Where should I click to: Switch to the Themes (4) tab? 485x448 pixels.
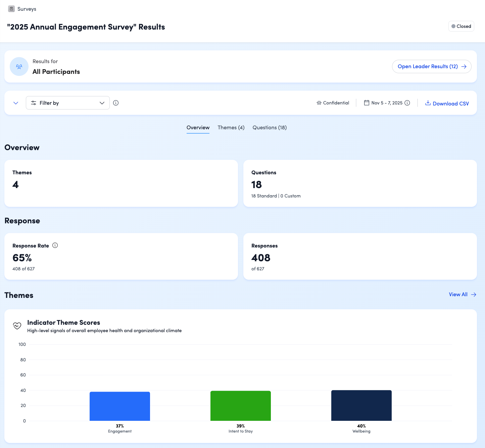231,128
